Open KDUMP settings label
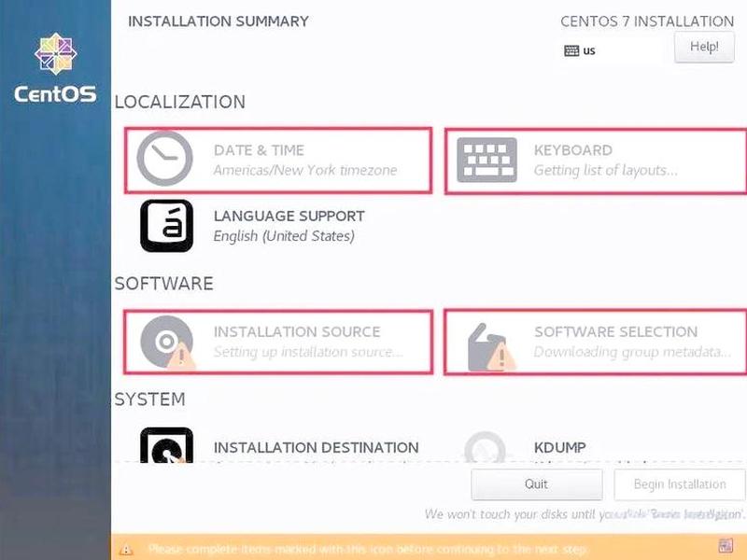Screen dimensions: 747x560 click(x=559, y=448)
